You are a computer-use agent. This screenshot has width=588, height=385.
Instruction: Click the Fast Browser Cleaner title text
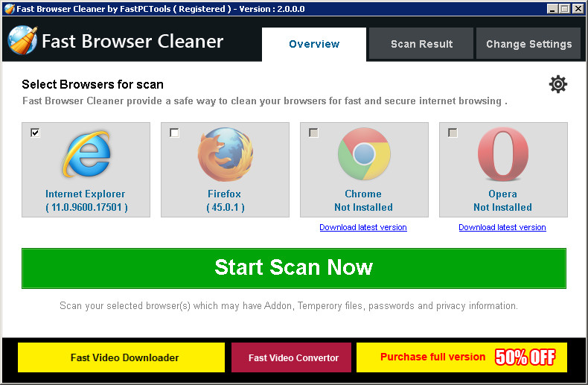(132, 41)
